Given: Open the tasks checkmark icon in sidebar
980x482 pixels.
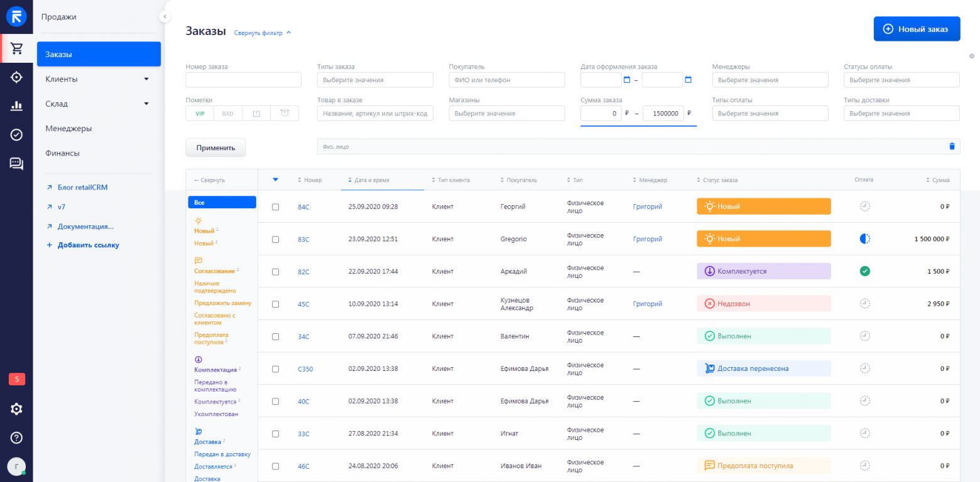Looking at the screenshot, I should pos(16,134).
